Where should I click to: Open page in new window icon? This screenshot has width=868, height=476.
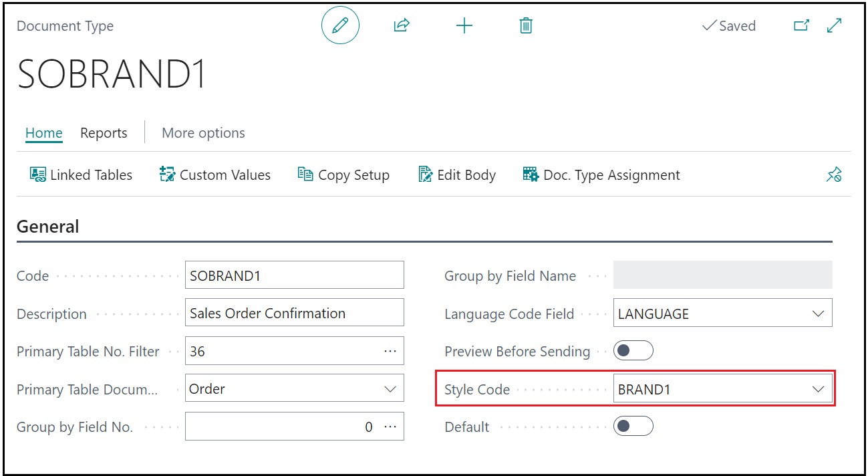[x=801, y=26]
